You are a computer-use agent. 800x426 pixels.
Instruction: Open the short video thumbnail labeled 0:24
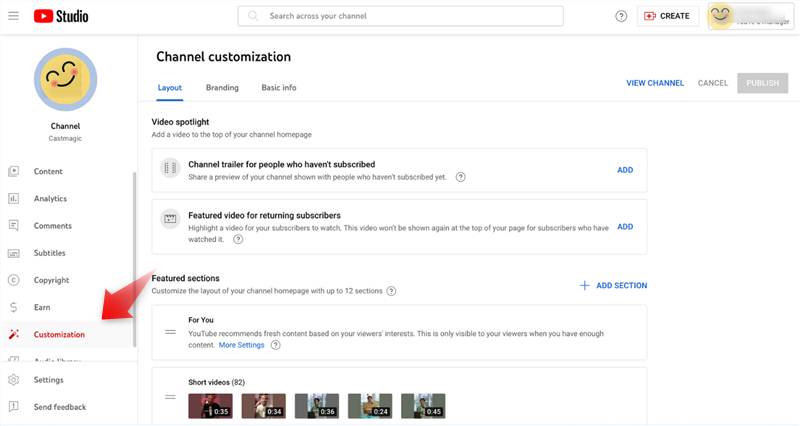tap(370, 406)
